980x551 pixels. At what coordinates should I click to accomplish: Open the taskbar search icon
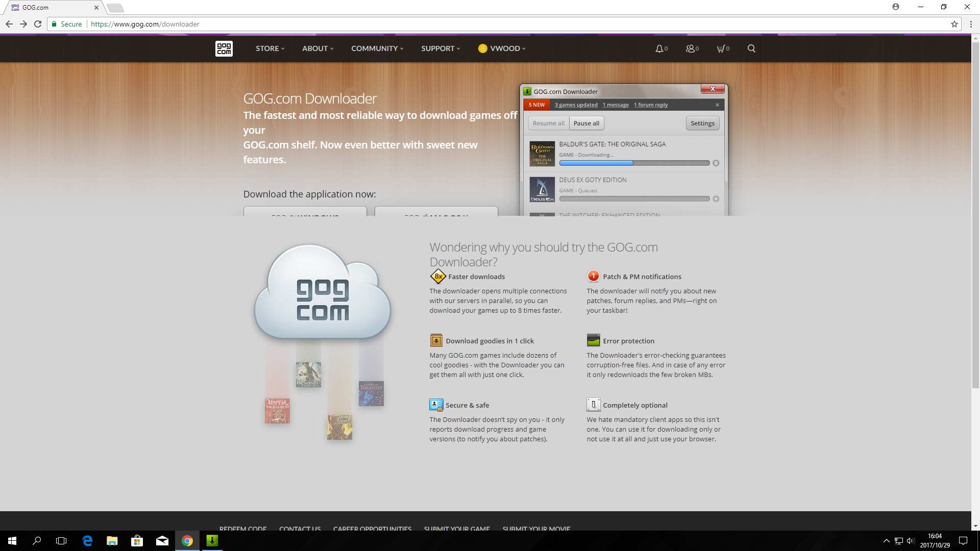(x=37, y=541)
